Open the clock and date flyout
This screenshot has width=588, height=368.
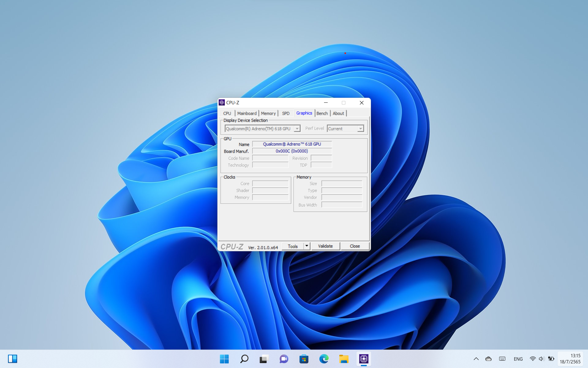[570, 359]
